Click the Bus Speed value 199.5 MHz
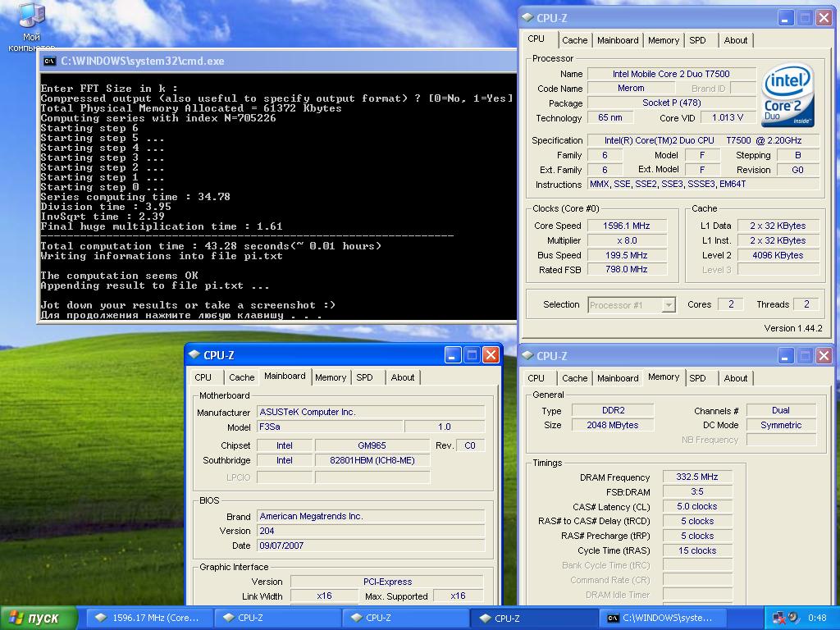Image resolution: width=840 pixels, height=630 pixels. [627, 255]
